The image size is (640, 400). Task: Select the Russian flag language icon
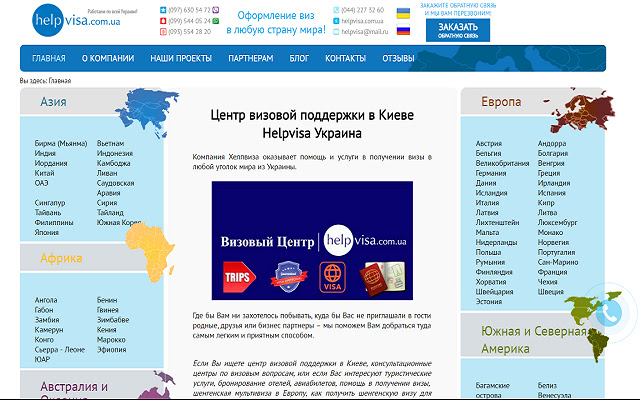(403, 30)
